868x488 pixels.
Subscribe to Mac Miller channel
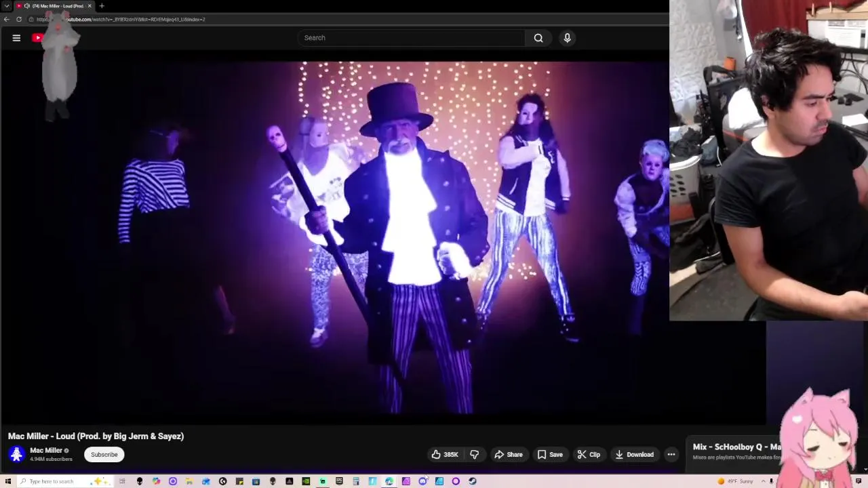tap(104, 455)
